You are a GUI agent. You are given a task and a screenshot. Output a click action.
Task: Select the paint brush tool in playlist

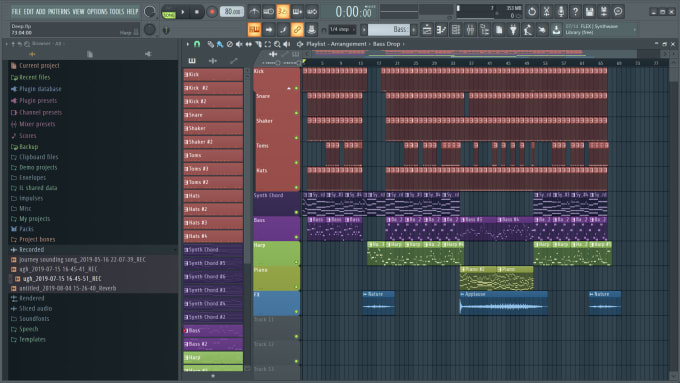[220, 44]
